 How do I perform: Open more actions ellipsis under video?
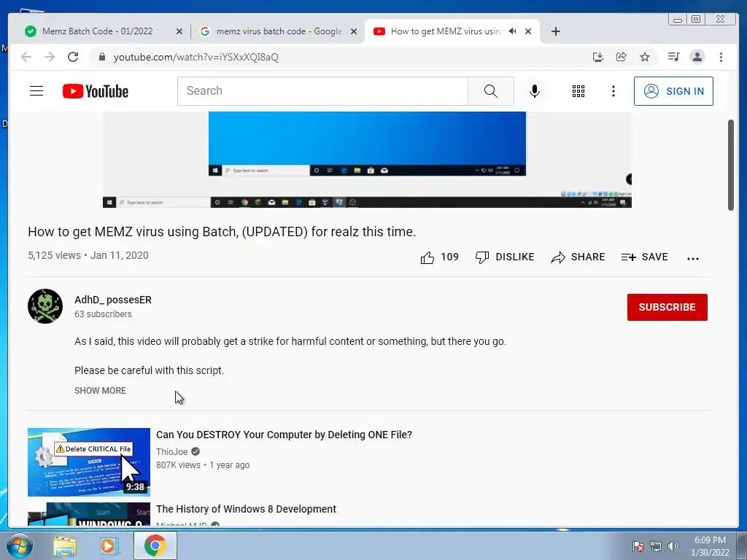tap(693, 259)
